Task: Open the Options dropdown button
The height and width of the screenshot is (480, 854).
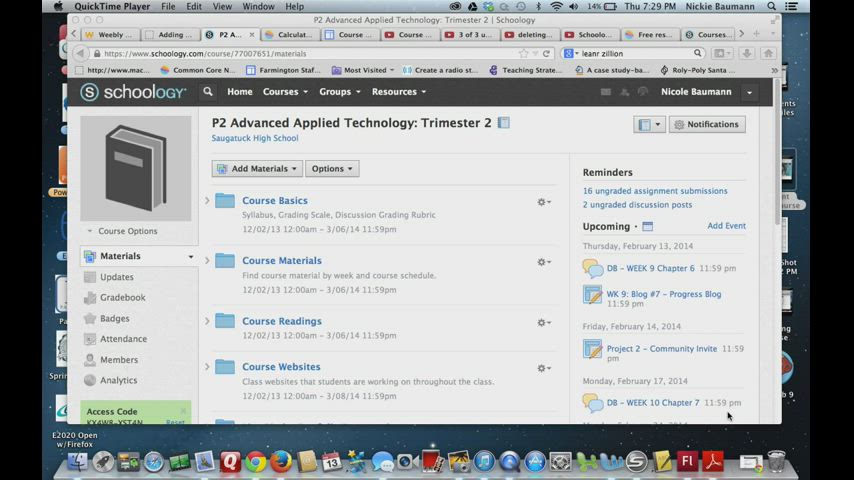Action: click(x=331, y=169)
